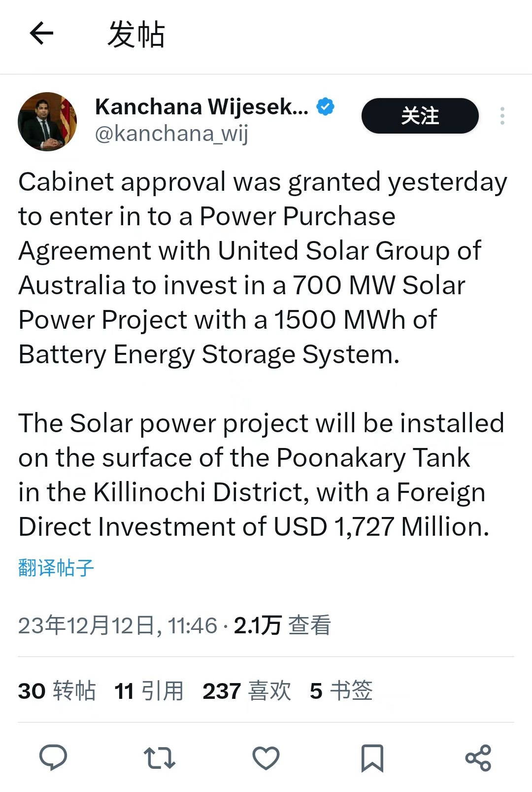Follow the account with 关注 button
Image resolution: width=532 pixels, height=792 pixels.
click(x=420, y=116)
